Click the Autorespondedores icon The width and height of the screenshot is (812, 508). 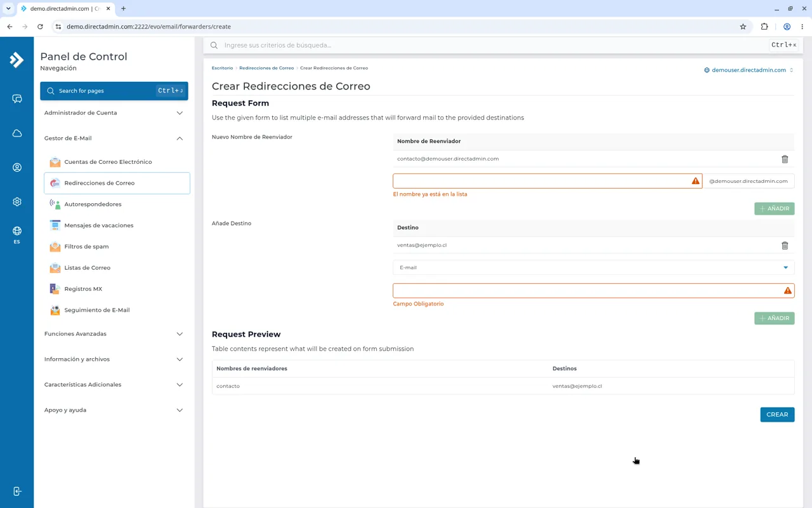click(55, 204)
